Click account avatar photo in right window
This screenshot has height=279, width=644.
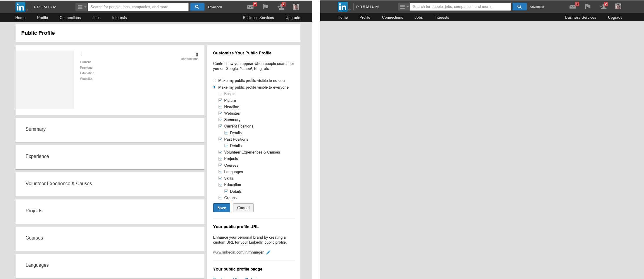(618, 7)
